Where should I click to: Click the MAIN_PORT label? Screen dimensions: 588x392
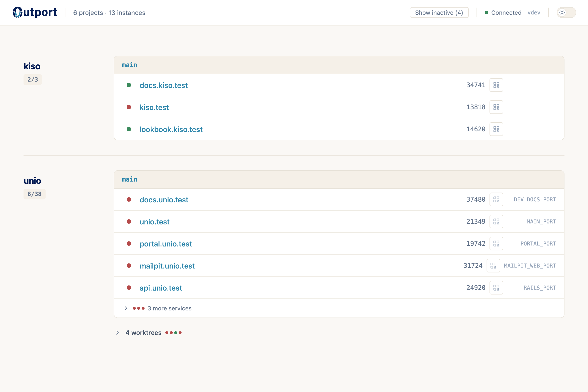[541, 221]
